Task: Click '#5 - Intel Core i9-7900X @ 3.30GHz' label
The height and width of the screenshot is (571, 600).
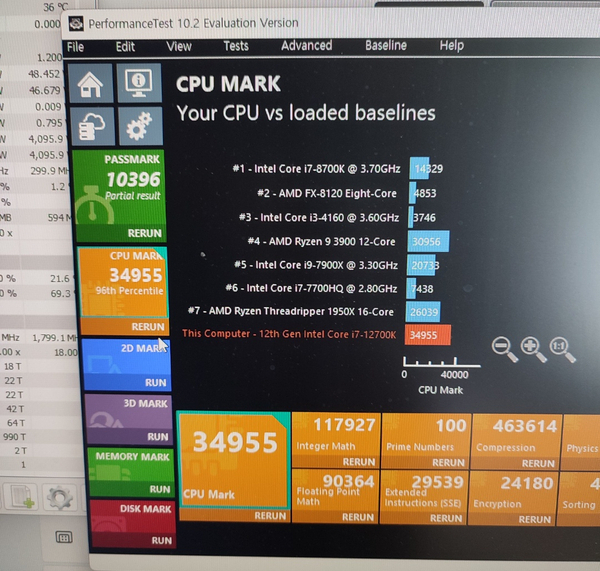Action: [316, 265]
